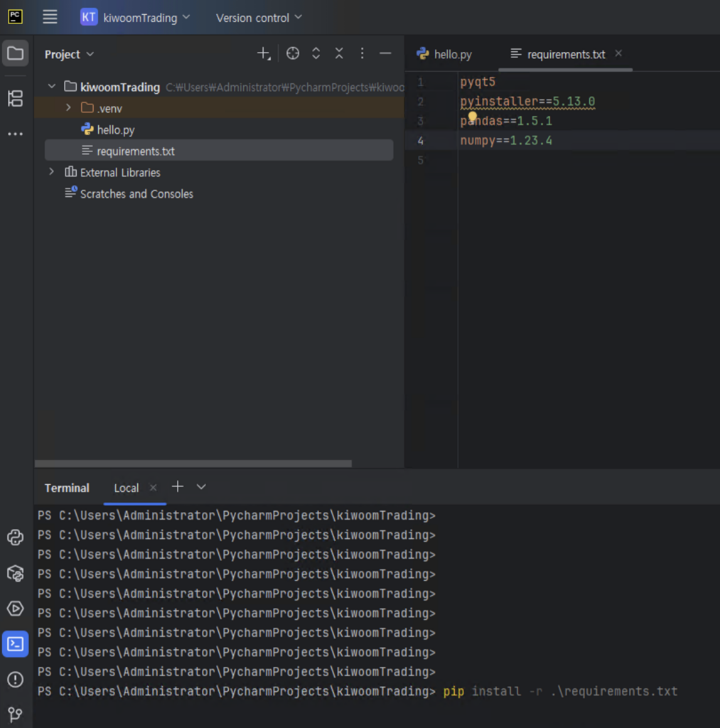
Task: Click line number 5 in the gutter
Action: (x=421, y=161)
